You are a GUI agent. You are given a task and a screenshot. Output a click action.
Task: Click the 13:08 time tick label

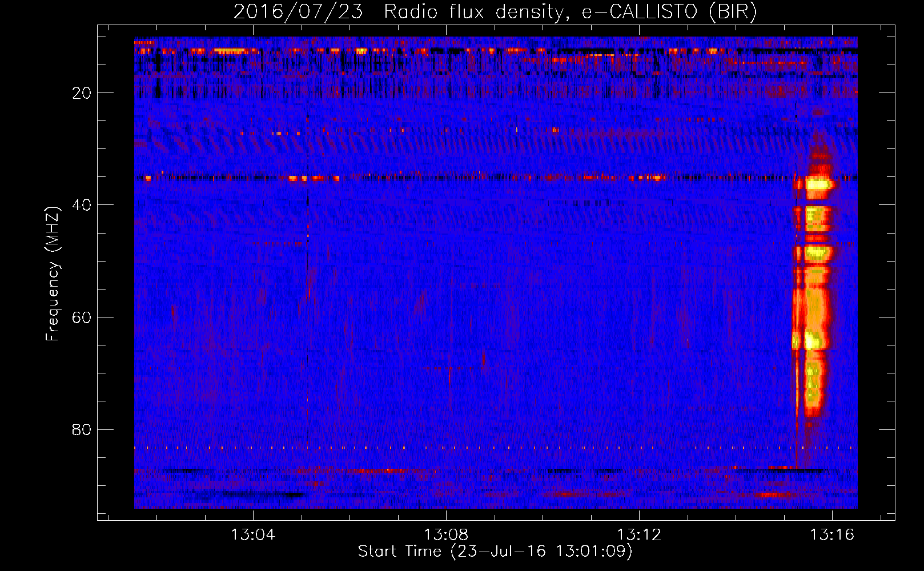(446, 534)
